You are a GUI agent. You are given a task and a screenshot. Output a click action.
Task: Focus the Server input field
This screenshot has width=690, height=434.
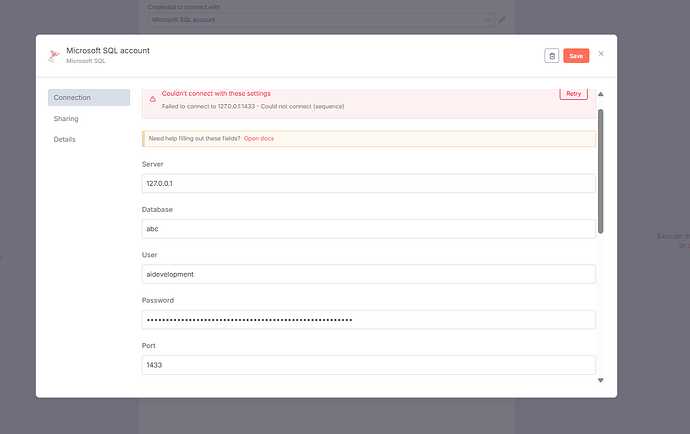pos(369,184)
